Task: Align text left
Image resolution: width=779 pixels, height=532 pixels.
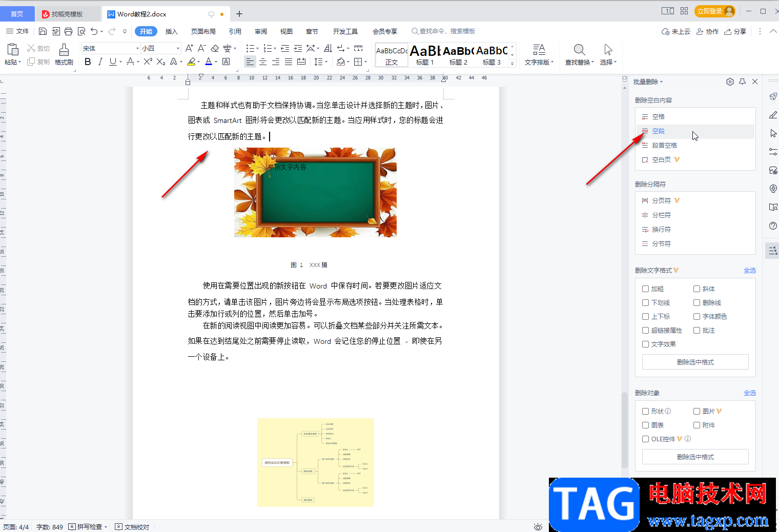Action: click(250, 62)
